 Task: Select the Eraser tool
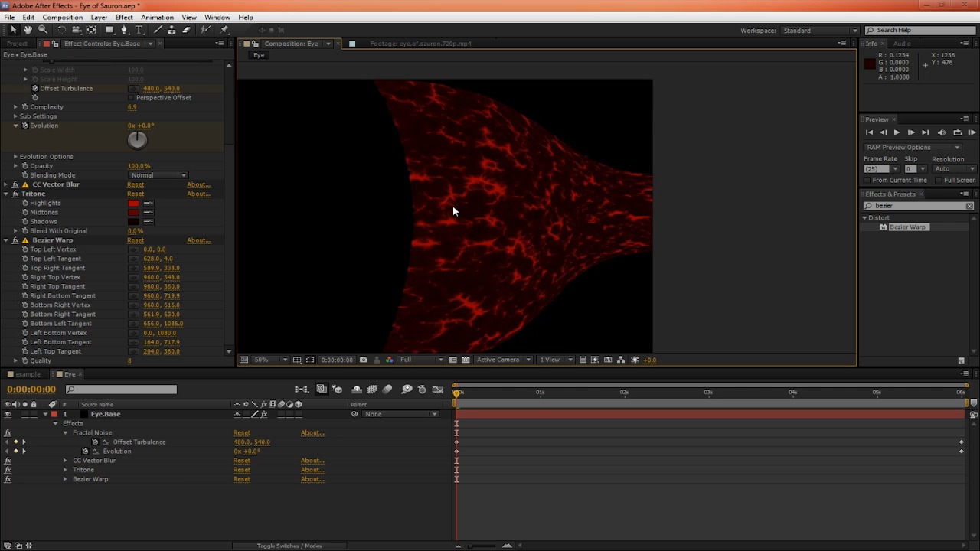tap(186, 30)
